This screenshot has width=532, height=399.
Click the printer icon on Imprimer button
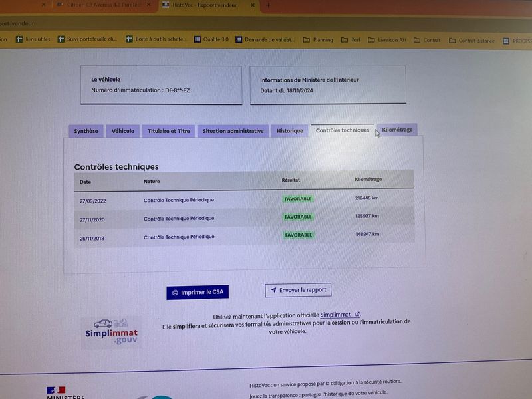pyautogui.click(x=175, y=293)
